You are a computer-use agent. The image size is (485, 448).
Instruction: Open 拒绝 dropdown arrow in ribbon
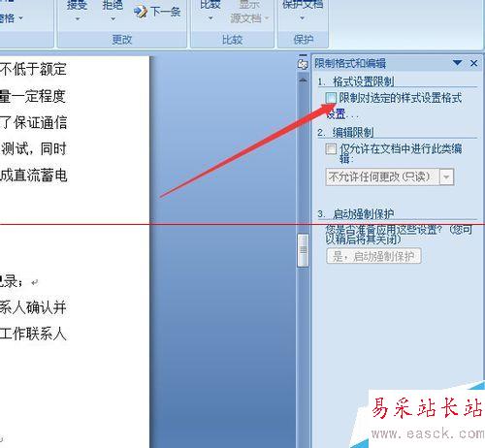point(113,19)
